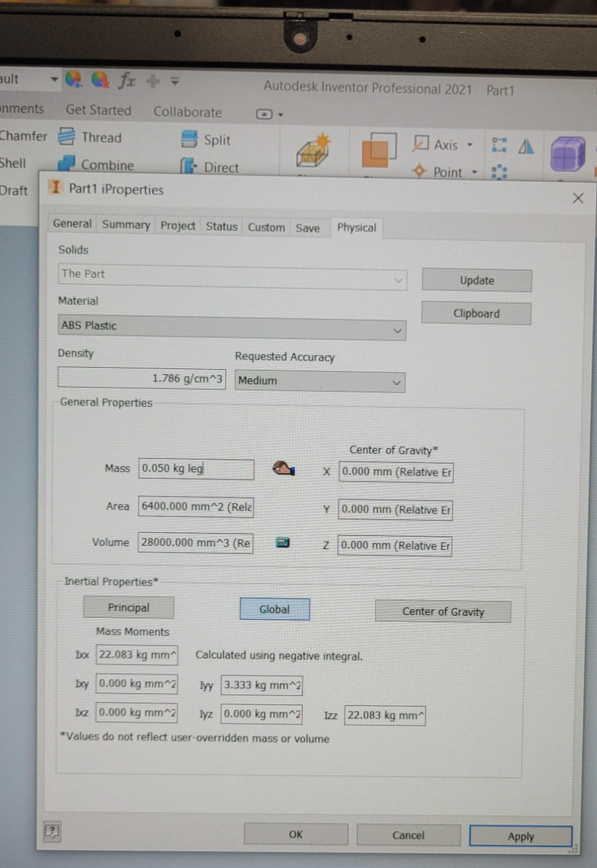The height and width of the screenshot is (868, 597).
Task: Click the Volume value field
Action: coord(196,543)
